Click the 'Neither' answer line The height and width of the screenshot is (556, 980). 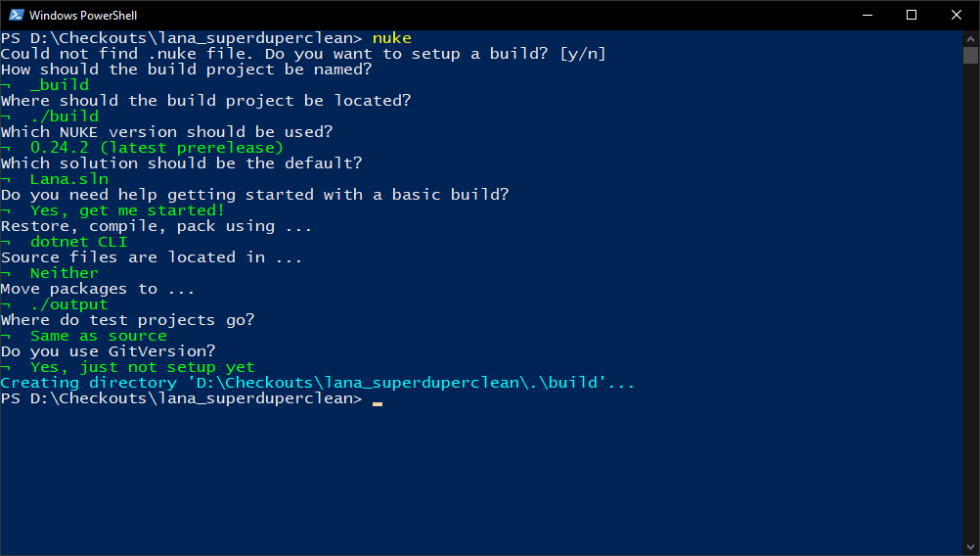point(64,273)
